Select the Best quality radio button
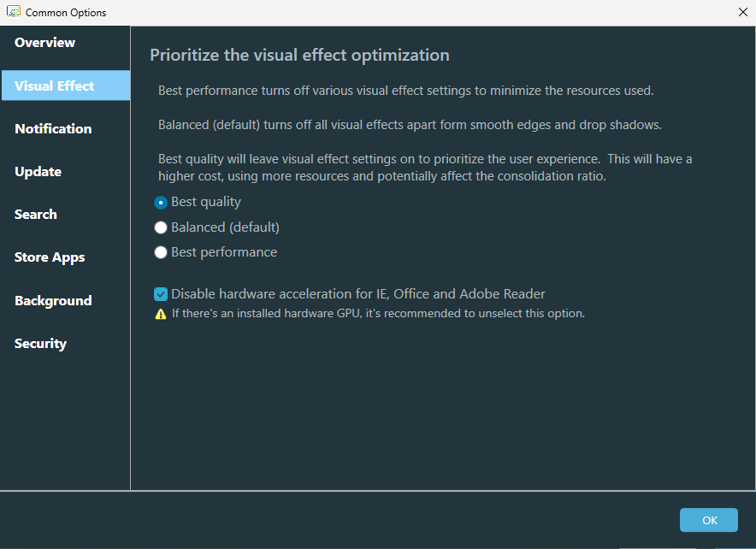The width and height of the screenshot is (756, 549). point(161,203)
